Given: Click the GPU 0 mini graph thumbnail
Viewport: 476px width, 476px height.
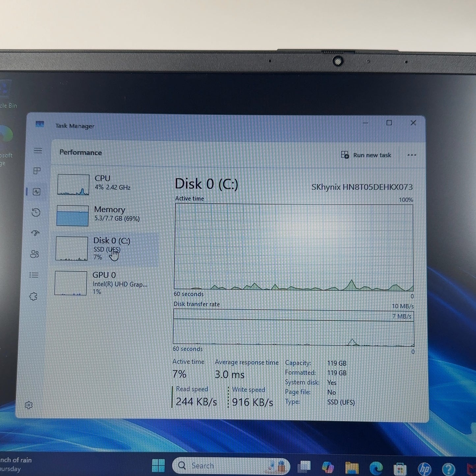Looking at the screenshot, I should 70,283.
